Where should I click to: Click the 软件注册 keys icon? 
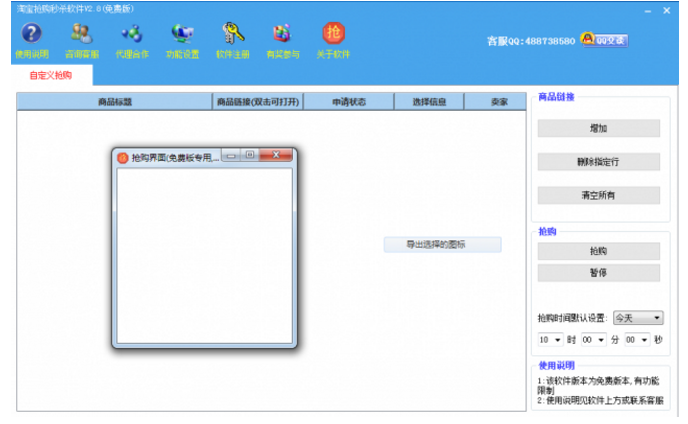233,33
